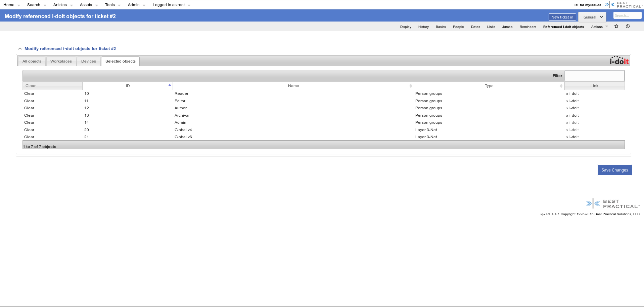The image size is (644, 307).
Task: Focus the top Search field
Action: (627, 15)
